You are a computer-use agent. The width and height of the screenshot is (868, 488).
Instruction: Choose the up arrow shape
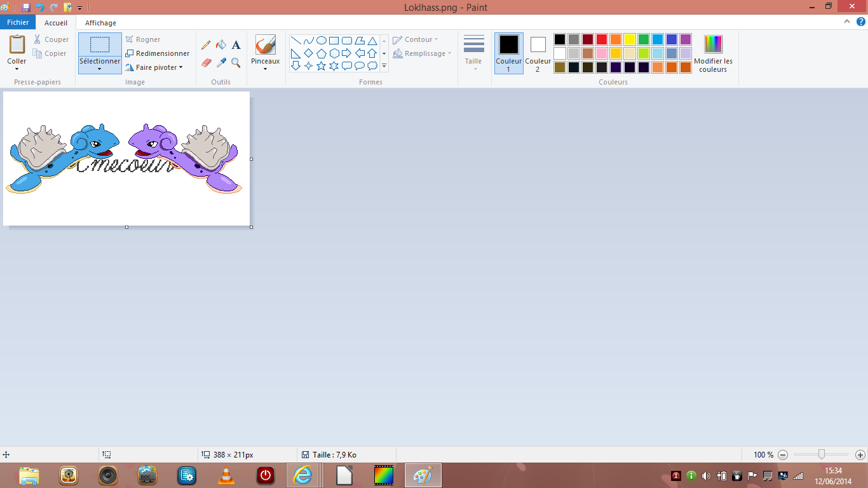[x=372, y=53]
